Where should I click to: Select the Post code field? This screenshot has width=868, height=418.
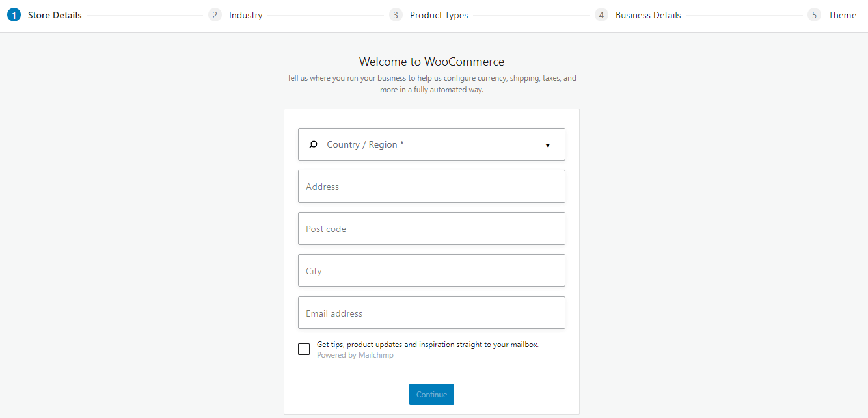click(x=431, y=228)
